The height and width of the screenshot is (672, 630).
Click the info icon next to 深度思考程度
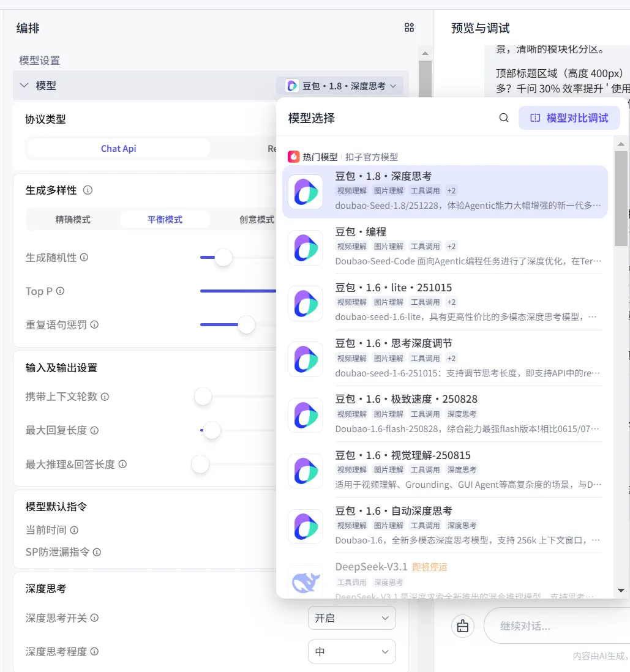pos(94,651)
